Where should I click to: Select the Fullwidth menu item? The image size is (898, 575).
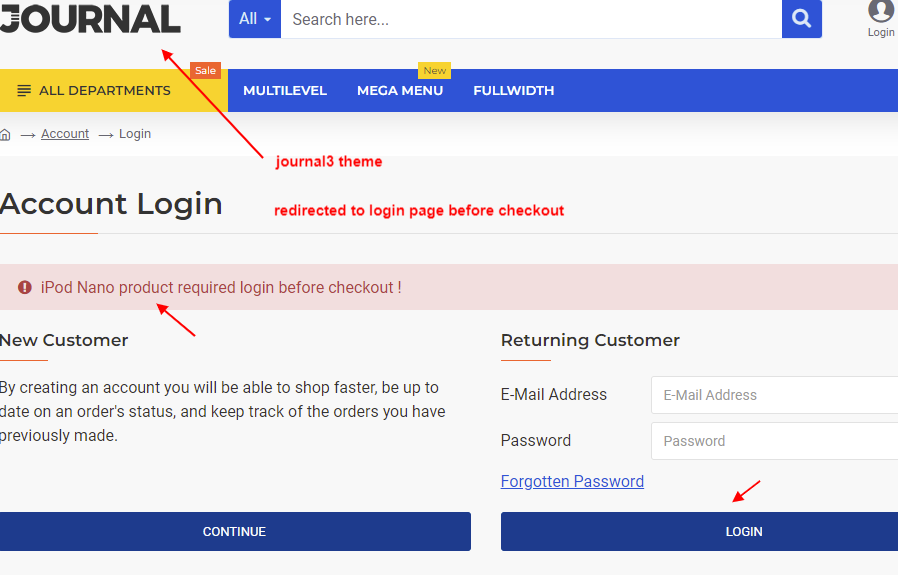tap(514, 90)
